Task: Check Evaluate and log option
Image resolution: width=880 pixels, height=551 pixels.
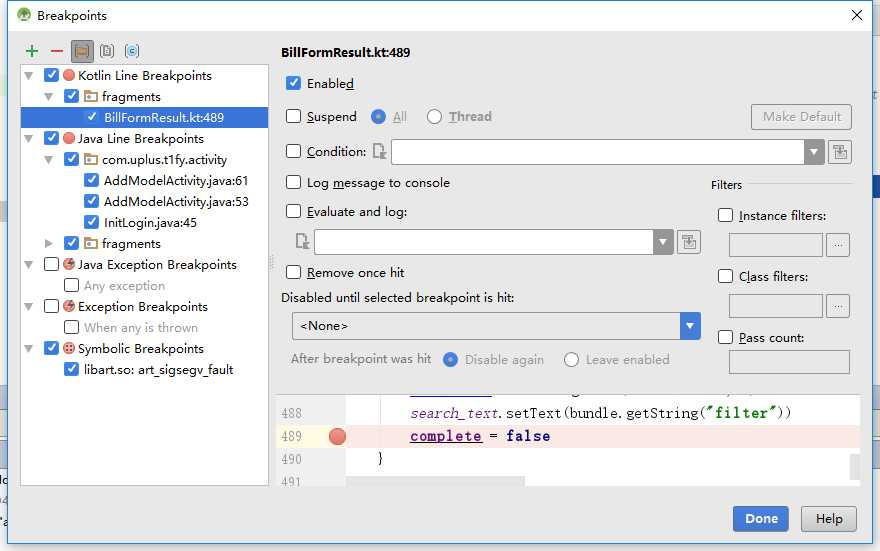Action: pyautogui.click(x=294, y=212)
